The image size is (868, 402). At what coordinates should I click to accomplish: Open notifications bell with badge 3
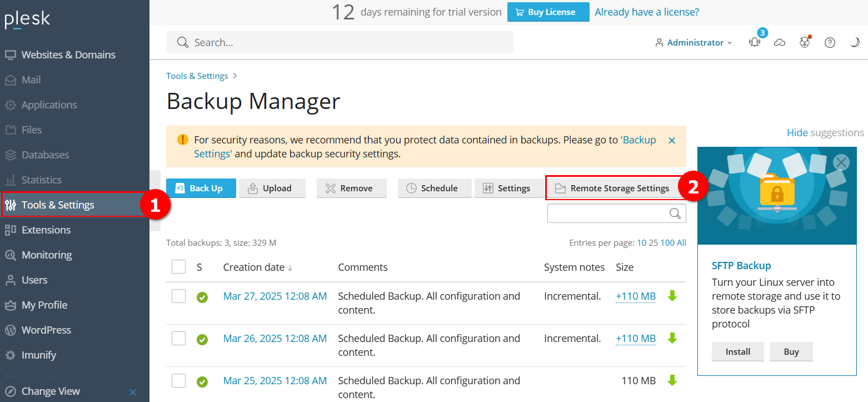755,42
